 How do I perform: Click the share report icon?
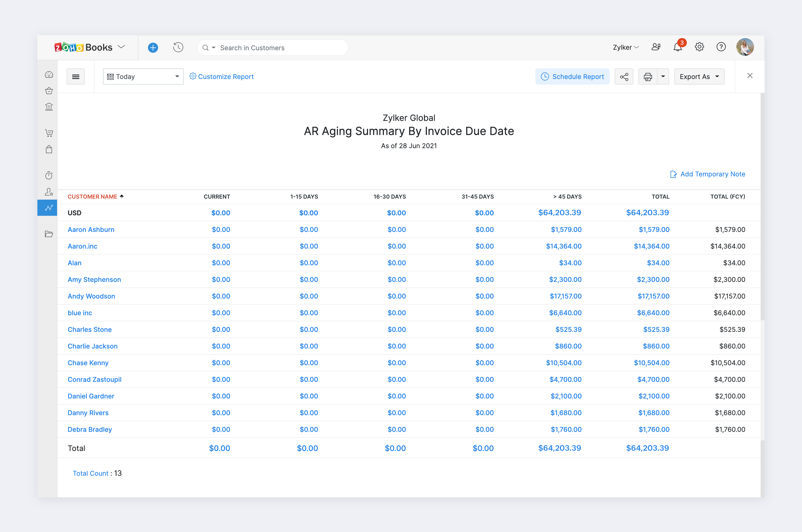point(624,77)
